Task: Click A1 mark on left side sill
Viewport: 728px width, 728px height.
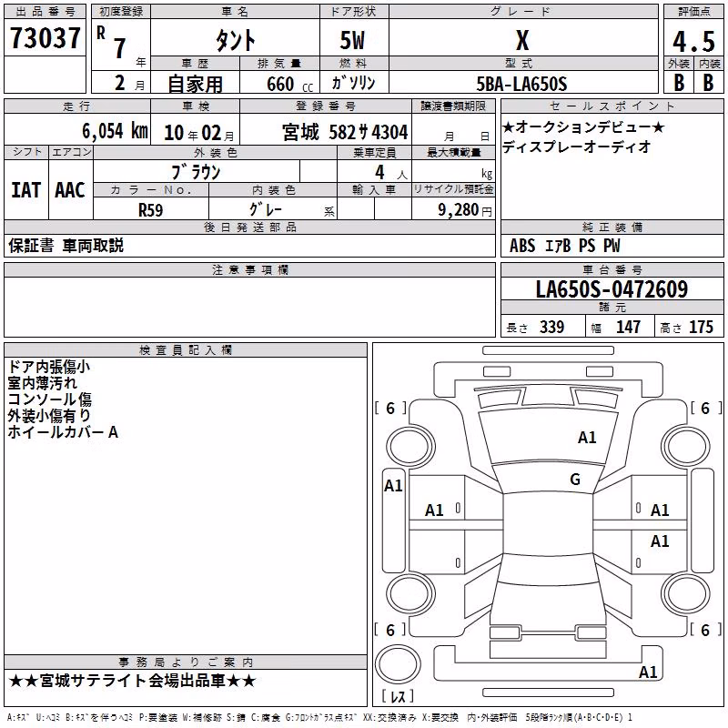Action: 393,486
